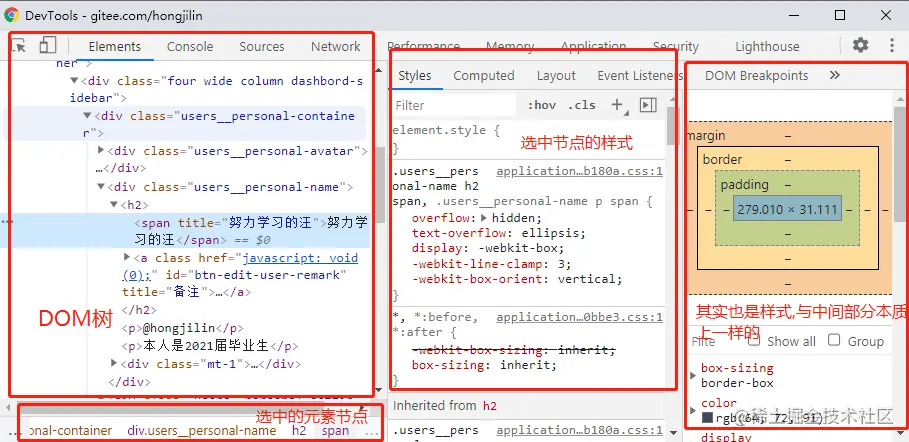Select the span breadcrumb item
The image size is (909, 442).
click(x=336, y=430)
